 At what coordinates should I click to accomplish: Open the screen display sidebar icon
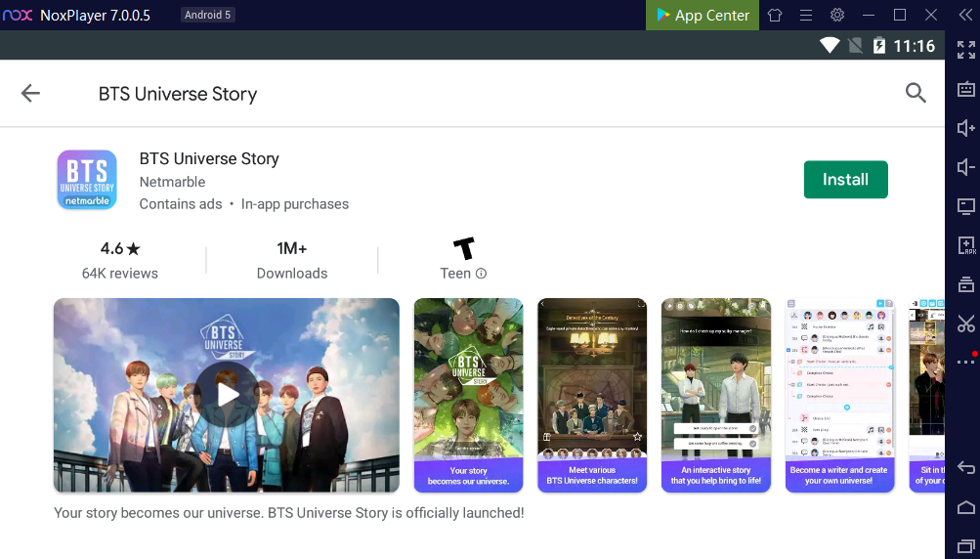(x=966, y=206)
